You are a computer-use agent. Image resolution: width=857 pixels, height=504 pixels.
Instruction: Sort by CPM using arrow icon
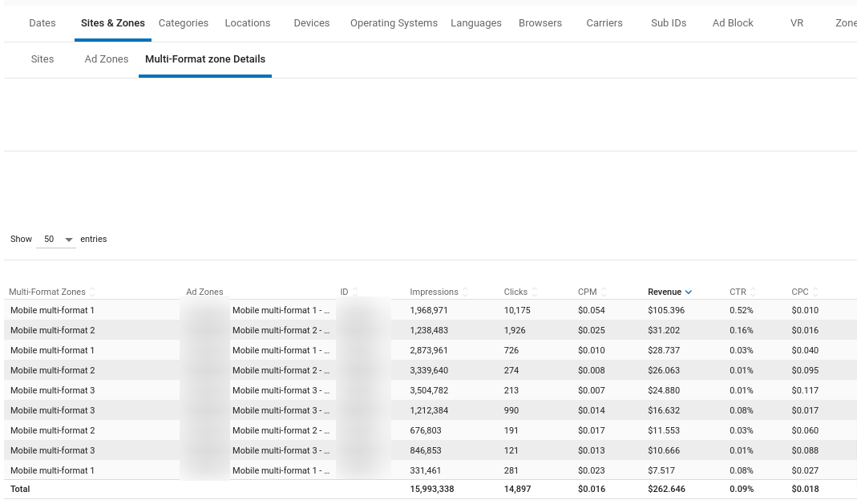[x=604, y=292]
